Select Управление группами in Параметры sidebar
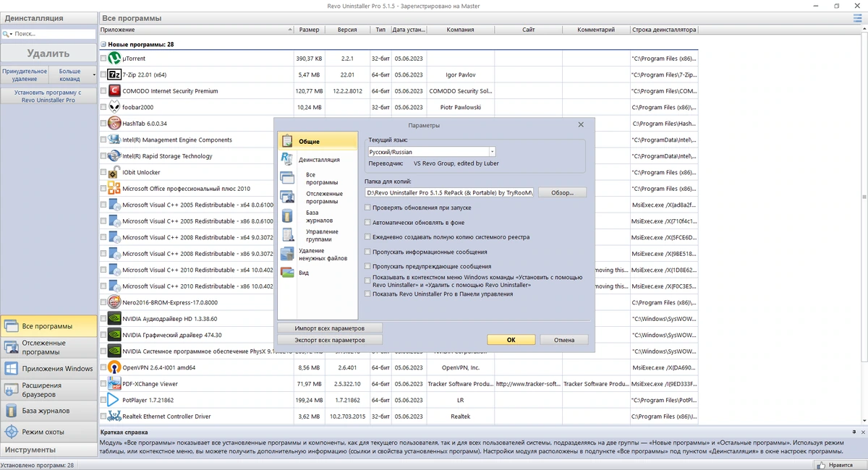 pyautogui.click(x=322, y=235)
